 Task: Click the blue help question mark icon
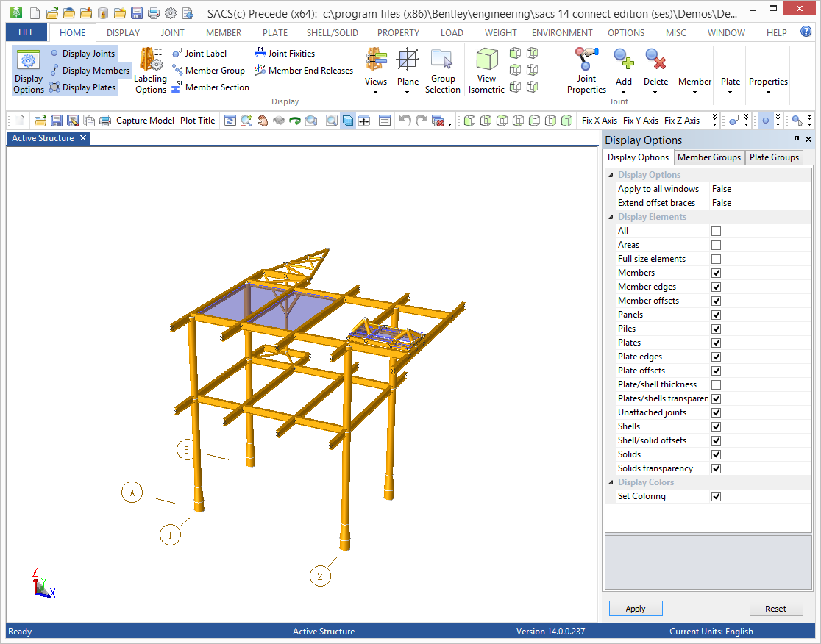806,32
